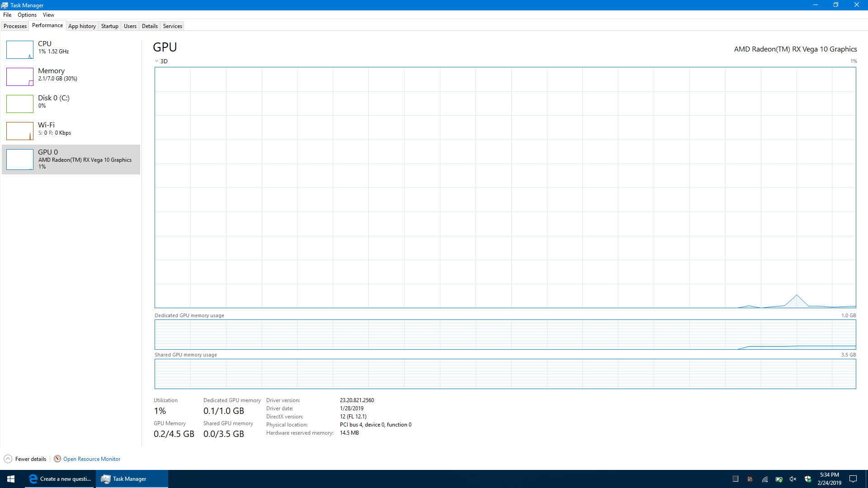Select the GPU 0 sidebar entry
868x488 pixels.
pos(71,160)
